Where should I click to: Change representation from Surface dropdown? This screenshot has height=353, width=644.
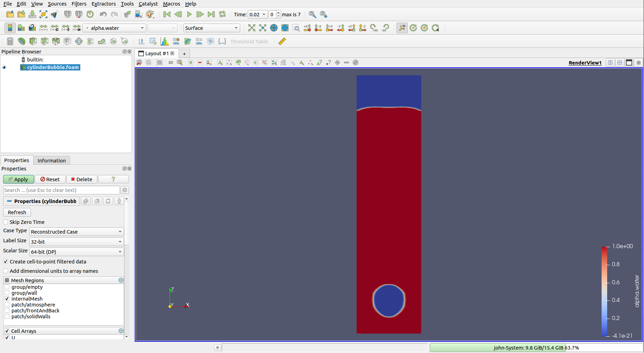click(x=211, y=28)
